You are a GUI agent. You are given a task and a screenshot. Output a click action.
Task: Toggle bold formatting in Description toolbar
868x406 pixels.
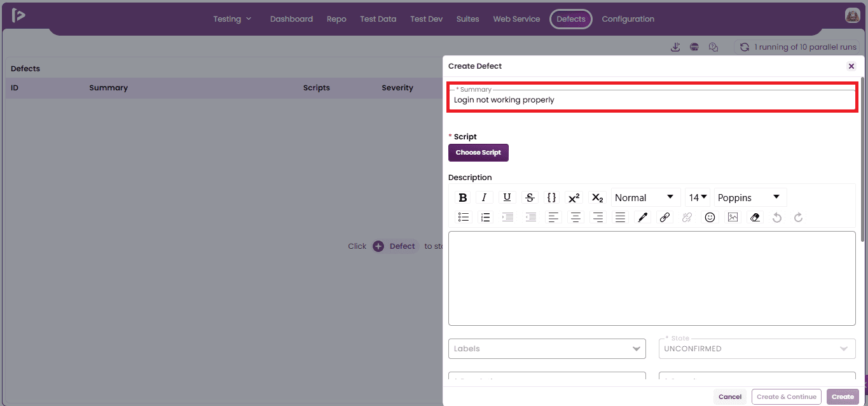[x=463, y=197]
